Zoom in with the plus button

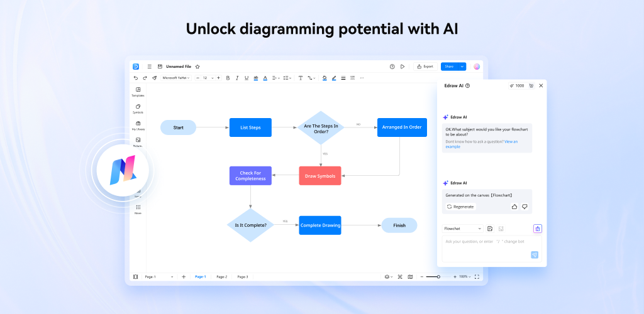tap(455, 277)
